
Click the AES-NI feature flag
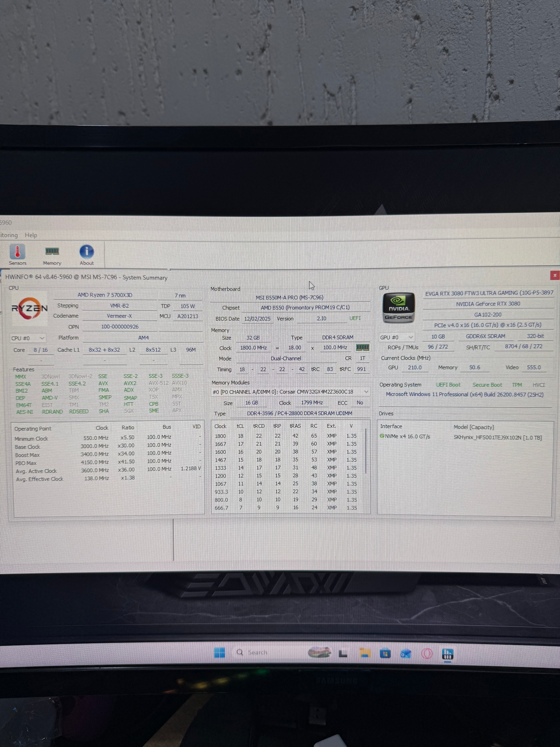click(x=25, y=412)
